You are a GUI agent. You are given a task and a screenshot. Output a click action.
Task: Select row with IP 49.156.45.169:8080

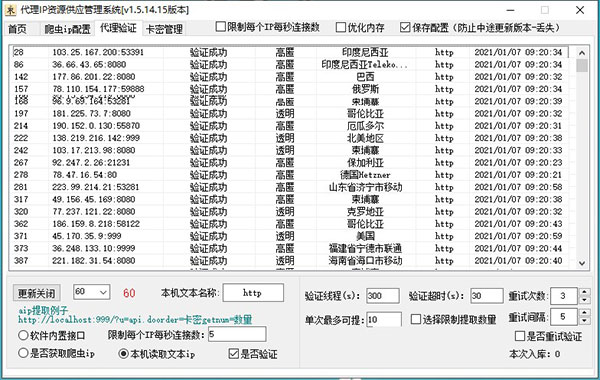[290, 199]
